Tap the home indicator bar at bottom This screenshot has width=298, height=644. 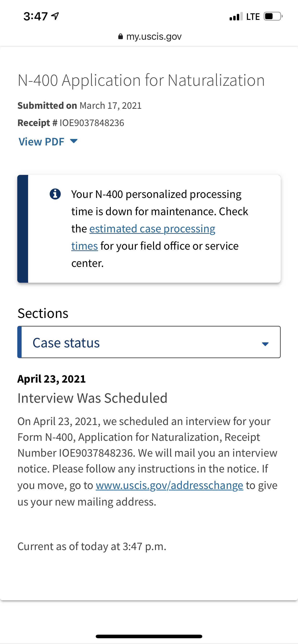[x=149, y=636]
